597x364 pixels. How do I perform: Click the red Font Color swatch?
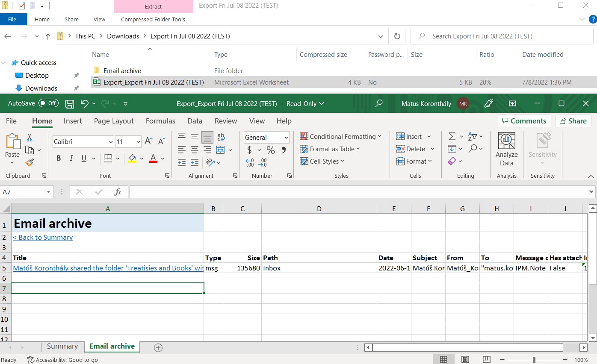coord(153,159)
